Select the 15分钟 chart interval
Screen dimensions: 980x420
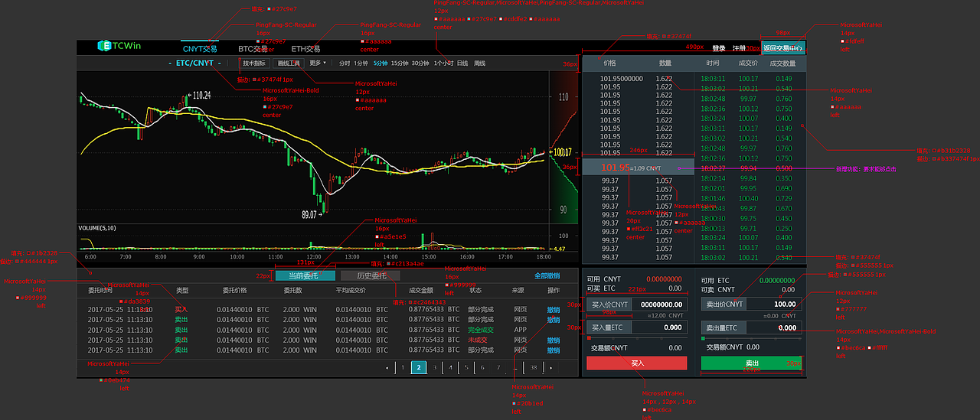tap(400, 63)
